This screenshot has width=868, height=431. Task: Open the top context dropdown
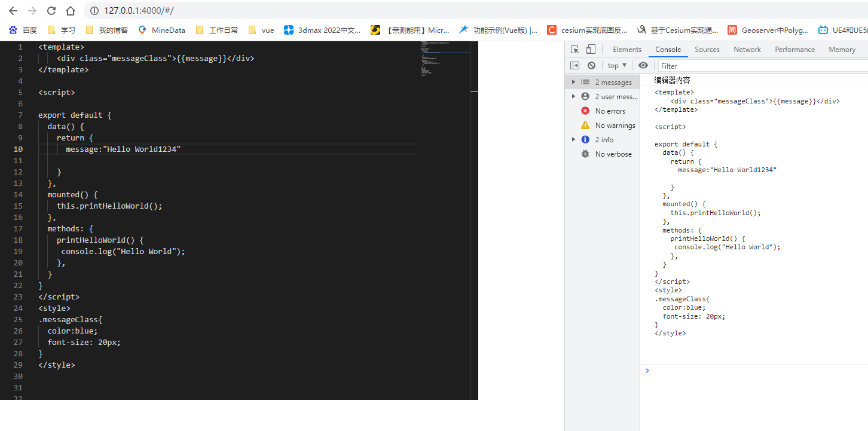617,66
